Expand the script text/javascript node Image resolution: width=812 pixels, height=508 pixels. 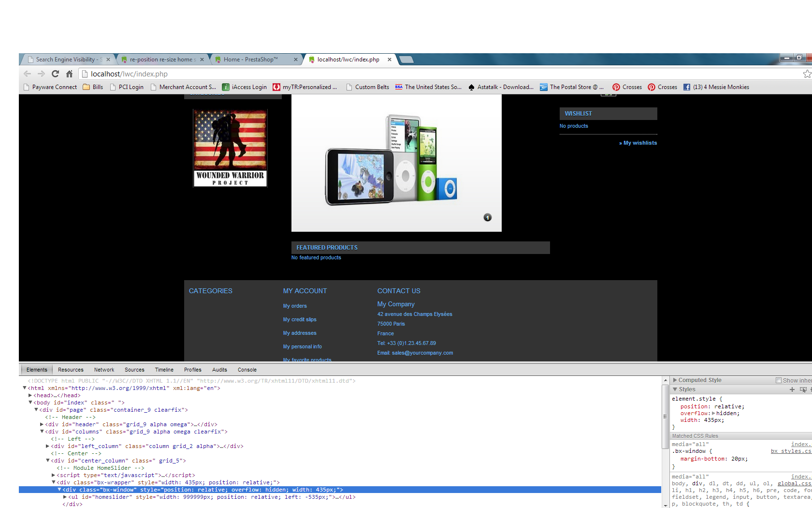[x=54, y=475]
